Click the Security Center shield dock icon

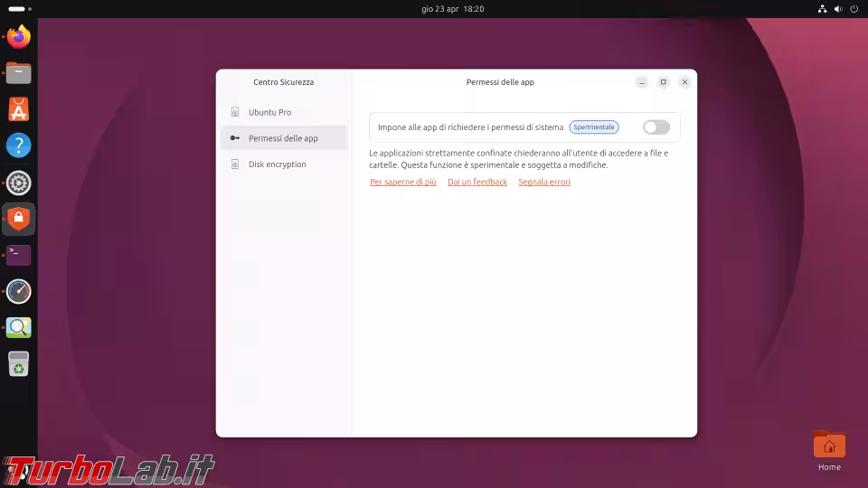(x=18, y=219)
